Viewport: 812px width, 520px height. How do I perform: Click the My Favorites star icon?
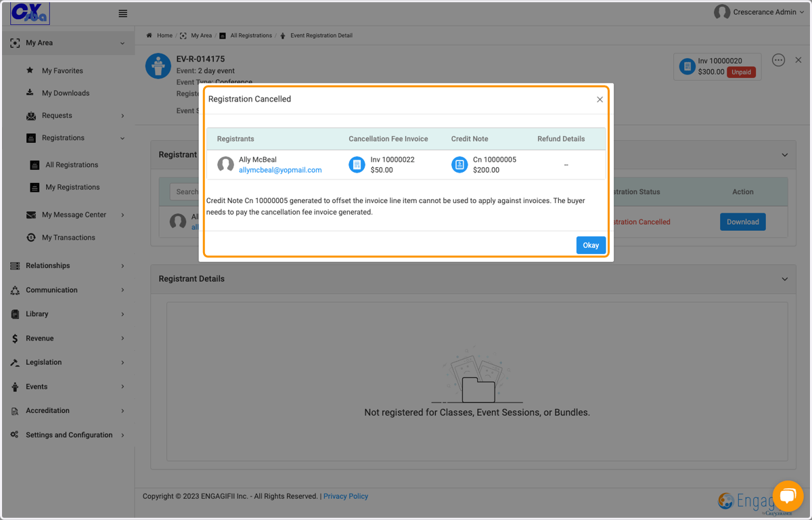tap(30, 70)
